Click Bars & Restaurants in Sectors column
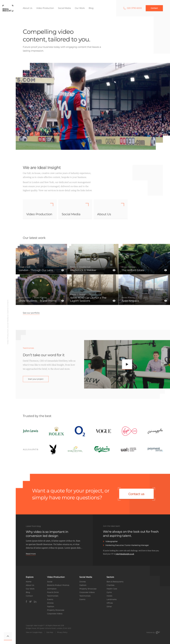The image size is (170, 644). [115, 581]
